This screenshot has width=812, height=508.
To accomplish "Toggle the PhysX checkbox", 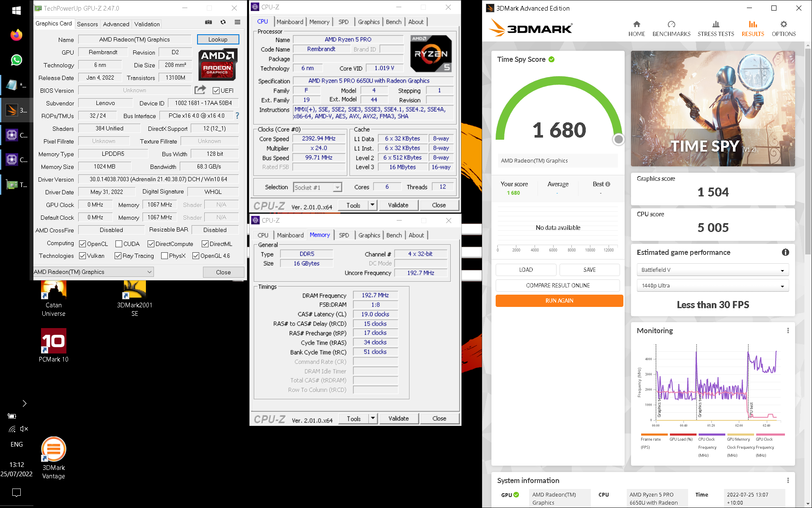I will (165, 256).
